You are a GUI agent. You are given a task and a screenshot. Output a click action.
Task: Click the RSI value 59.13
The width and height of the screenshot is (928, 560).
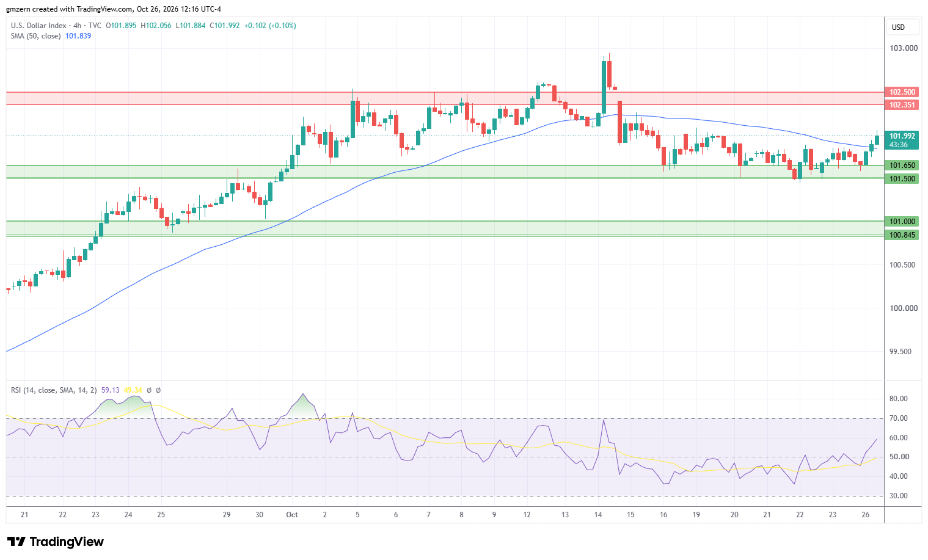(111, 390)
